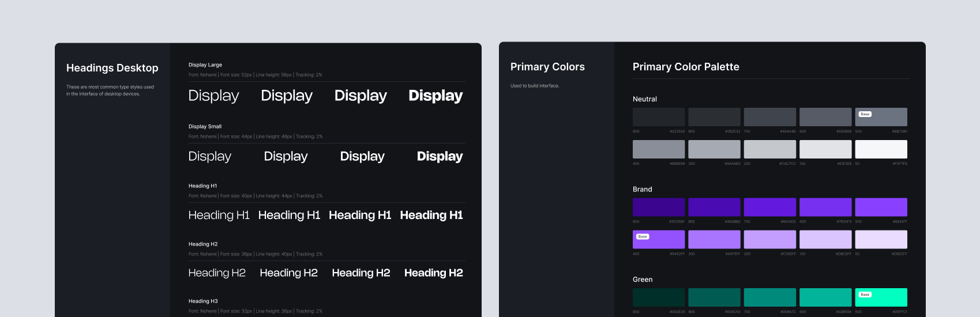Pick the Neutral 400 gray swatch
Viewport: 980px width, 317px height.
click(659, 149)
